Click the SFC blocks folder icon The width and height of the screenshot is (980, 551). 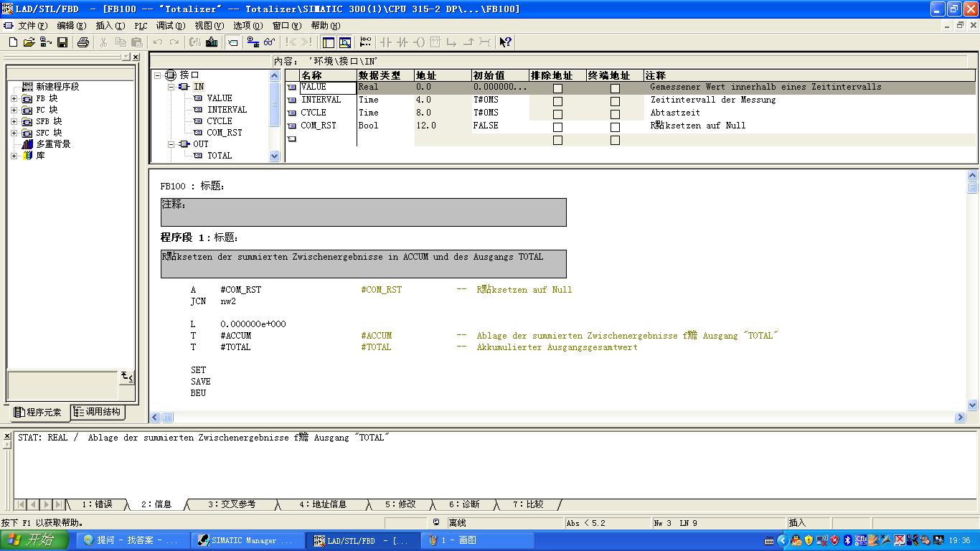pos(28,133)
